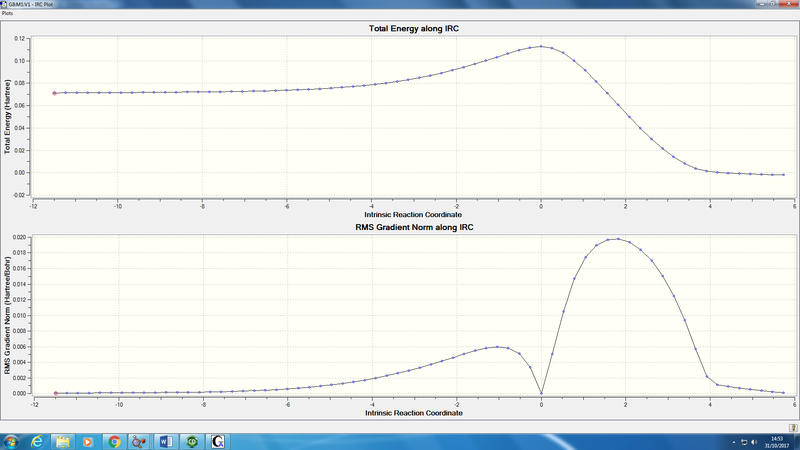Image resolution: width=800 pixels, height=450 pixels.
Task: Click the energy plot 'Intrinsic Reaction Coordinate' axis label
Action: coord(413,214)
